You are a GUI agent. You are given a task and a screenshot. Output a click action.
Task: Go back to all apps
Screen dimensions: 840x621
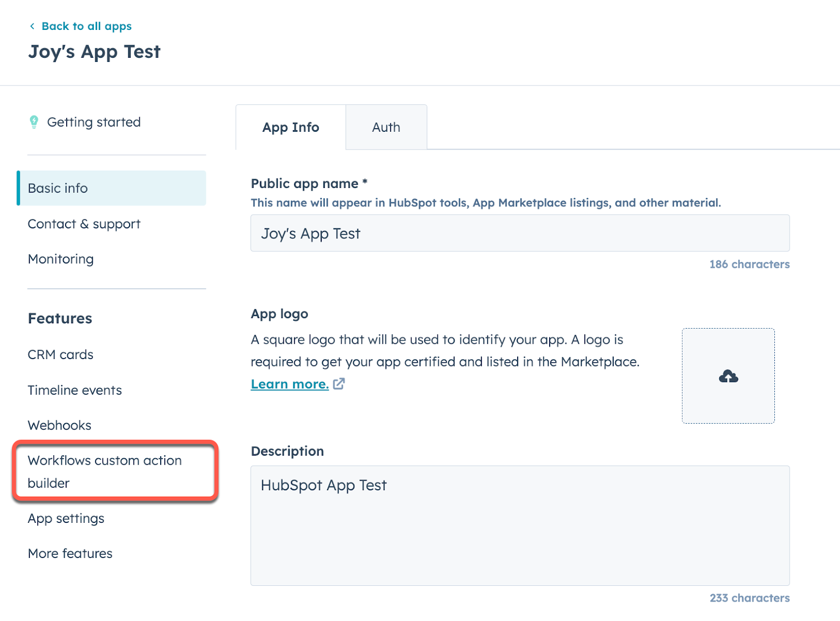pyautogui.click(x=87, y=26)
